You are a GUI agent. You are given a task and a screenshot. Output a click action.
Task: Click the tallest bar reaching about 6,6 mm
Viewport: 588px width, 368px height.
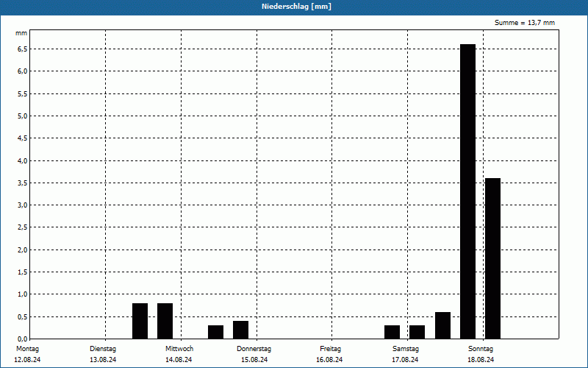click(x=467, y=191)
